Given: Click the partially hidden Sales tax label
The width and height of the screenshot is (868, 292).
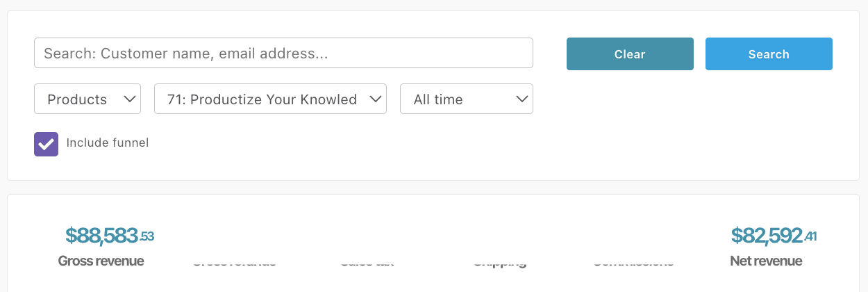Looking at the screenshot, I should pyautogui.click(x=367, y=263).
